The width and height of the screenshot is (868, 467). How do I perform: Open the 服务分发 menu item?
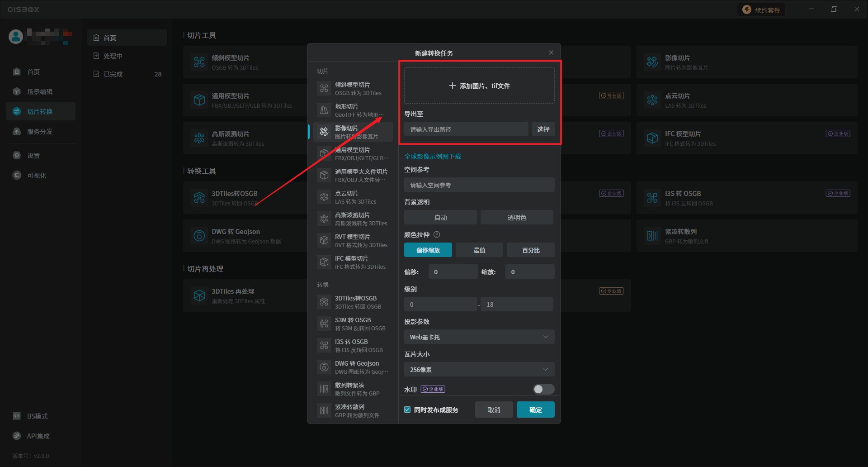[x=40, y=132]
